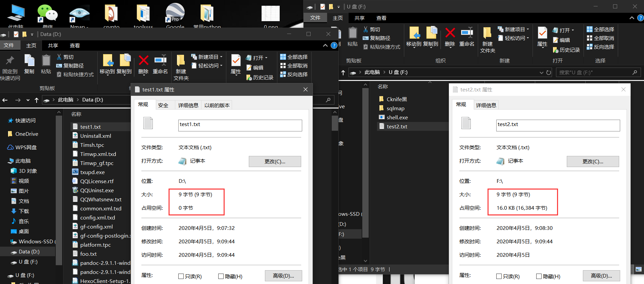644x284 pixels.
Task: Open New item dropdown in U盘 (F:) ribbon
Action: click(513, 29)
